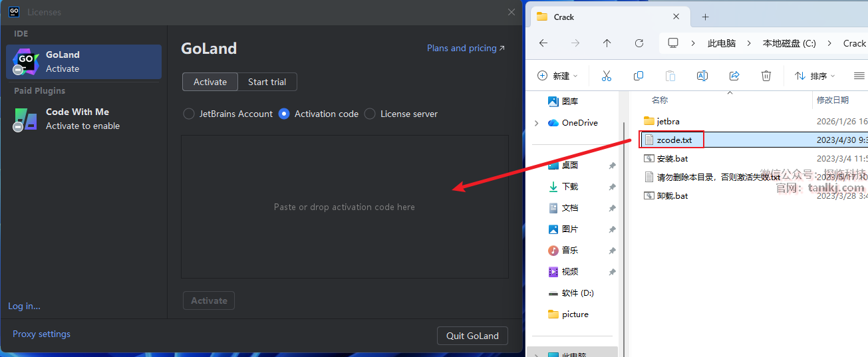Click the Delete trash can icon
The width and height of the screenshot is (868, 357).
point(766,76)
